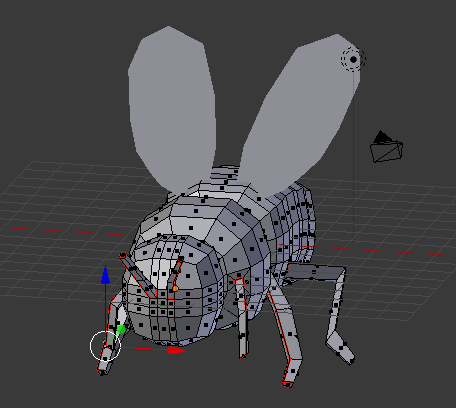Click the small grid faces on the bug's face
Viewport: 456px width, 408px height.
coord(162,308)
